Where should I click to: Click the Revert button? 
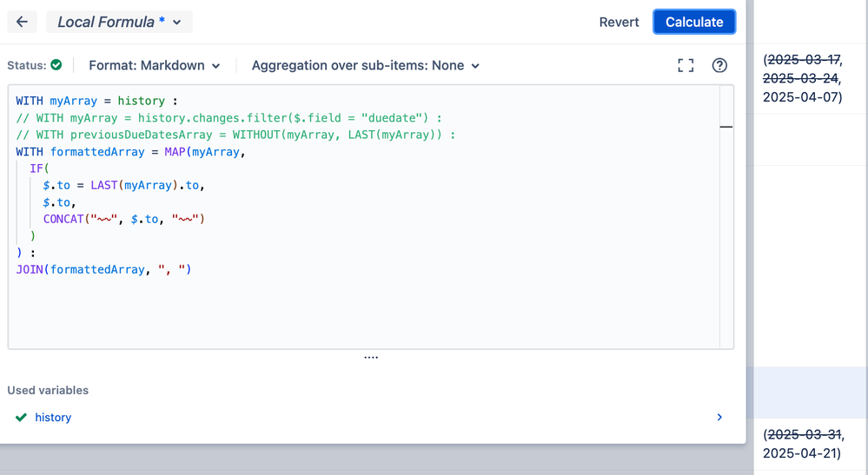pos(619,22)
